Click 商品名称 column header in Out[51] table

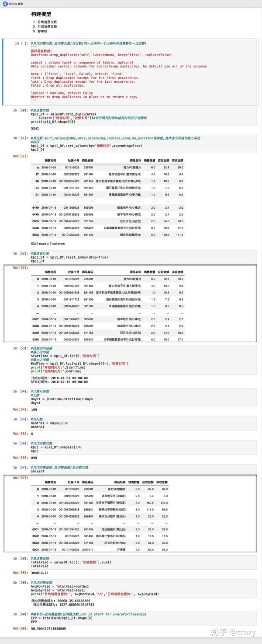(x=135, y=161)
